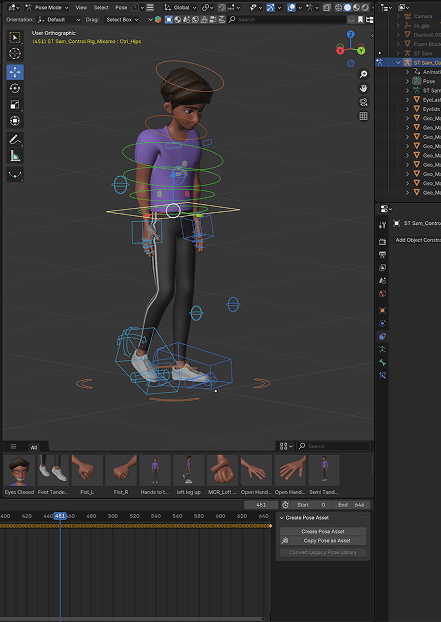Open the View Layer properties tab

(382, 267)
